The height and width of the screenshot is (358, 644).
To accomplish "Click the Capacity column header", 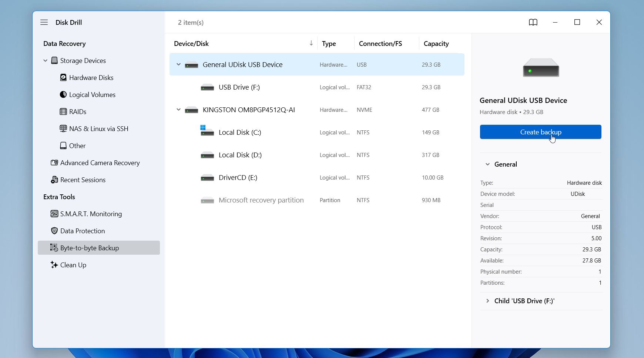I will coord(436,43).
